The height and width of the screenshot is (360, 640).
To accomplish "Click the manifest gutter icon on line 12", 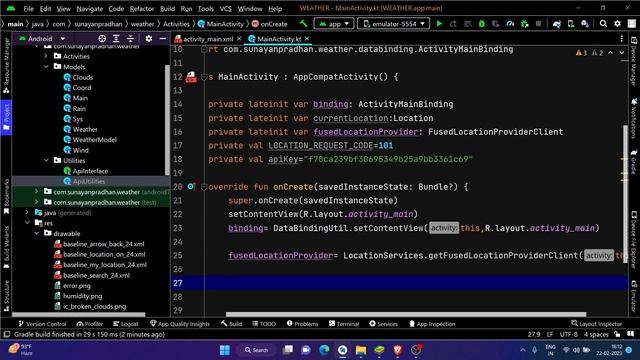I will [191, 77].
